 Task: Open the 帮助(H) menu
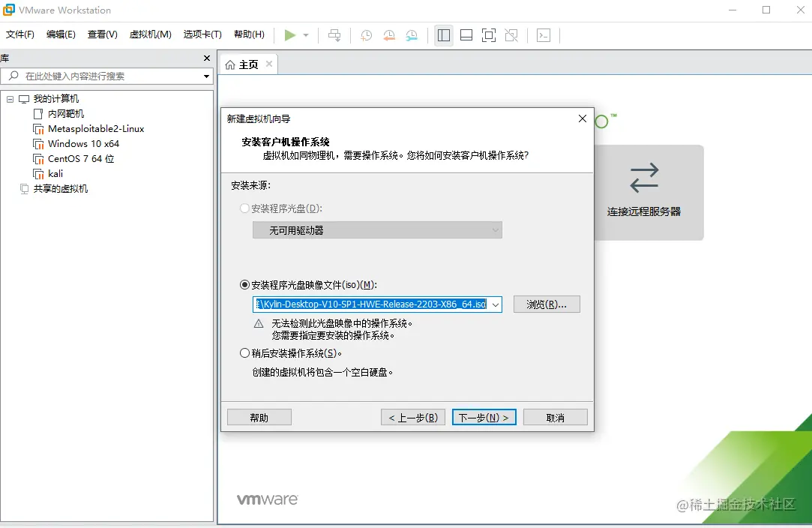pyautogui.click(x=249, y=34)
